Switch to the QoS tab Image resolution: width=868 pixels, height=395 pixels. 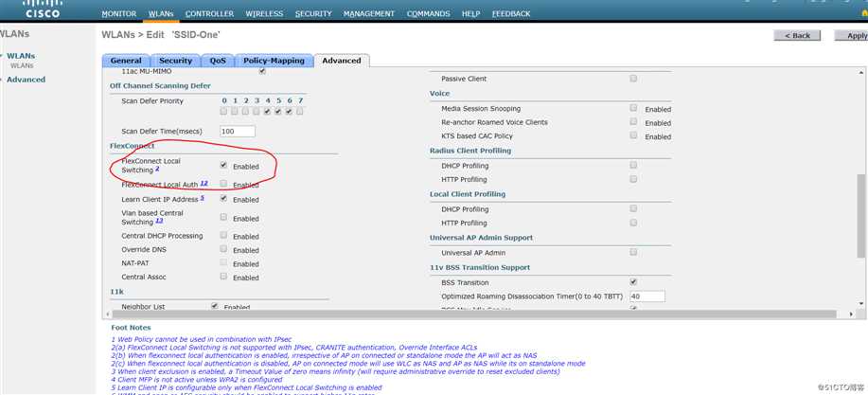point(218,61)
